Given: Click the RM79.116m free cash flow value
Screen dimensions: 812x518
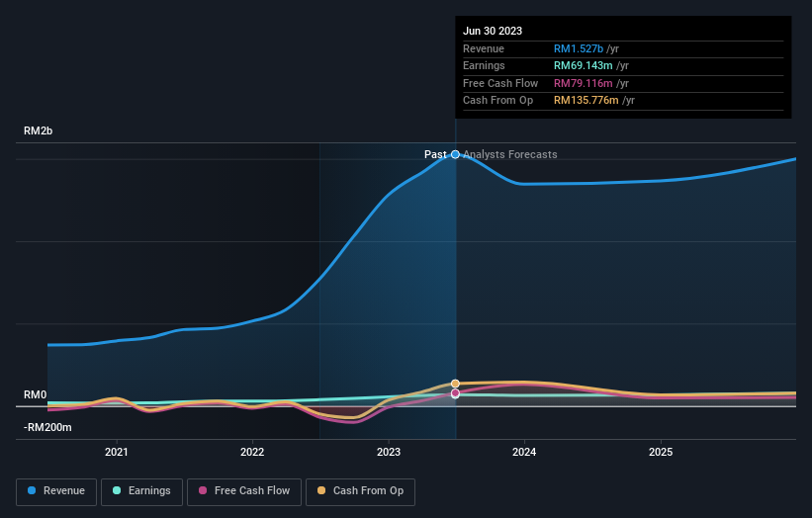Looking at the screenshot, I should pyautogui.click(x=584, y=83).
